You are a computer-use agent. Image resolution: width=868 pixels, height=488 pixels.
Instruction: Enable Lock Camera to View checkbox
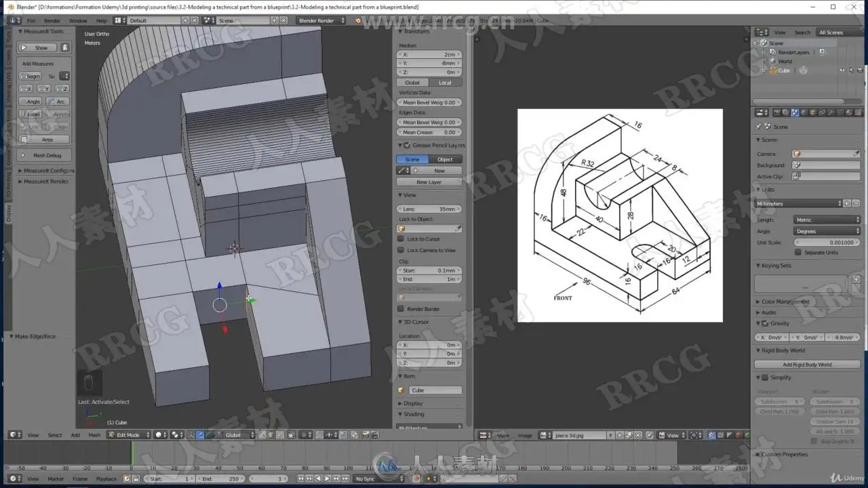pos(401,250)
